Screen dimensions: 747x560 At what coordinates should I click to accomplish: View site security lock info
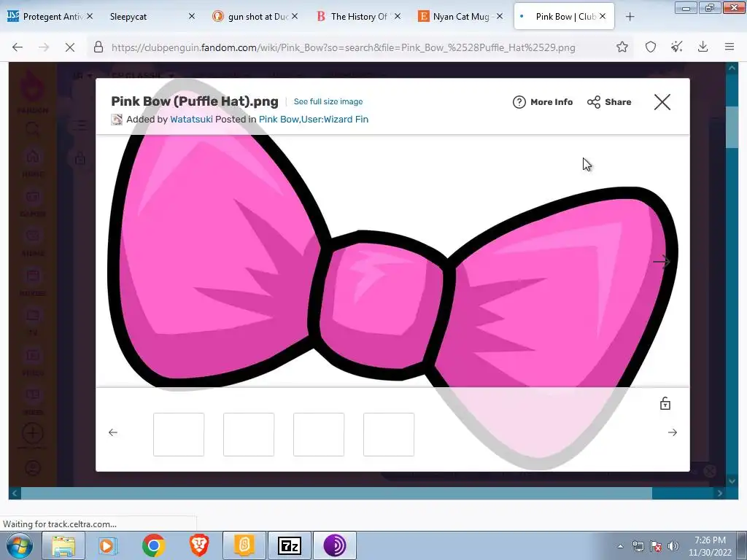(x=98, y=47)
